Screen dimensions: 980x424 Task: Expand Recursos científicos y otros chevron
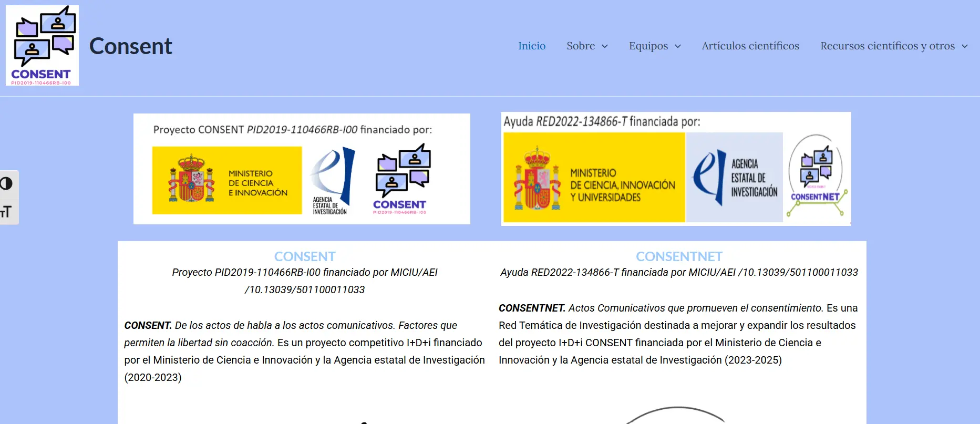click(965, 46)
